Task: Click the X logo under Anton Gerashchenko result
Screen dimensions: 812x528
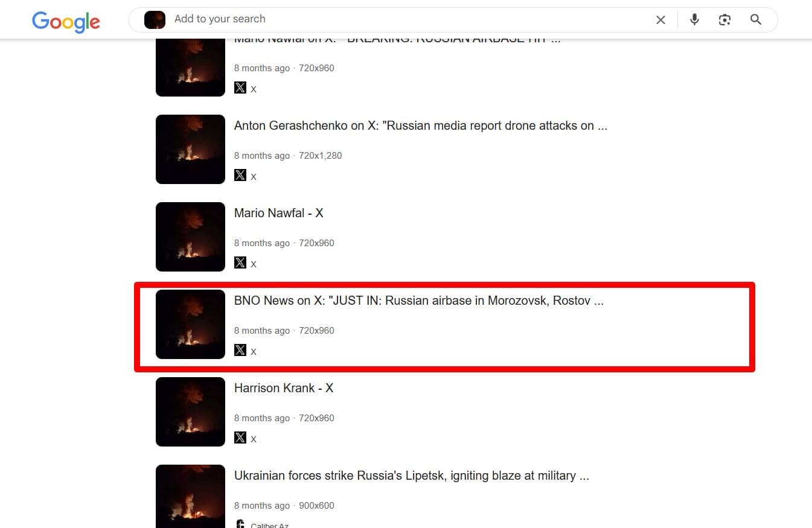Action: point(240,175)
